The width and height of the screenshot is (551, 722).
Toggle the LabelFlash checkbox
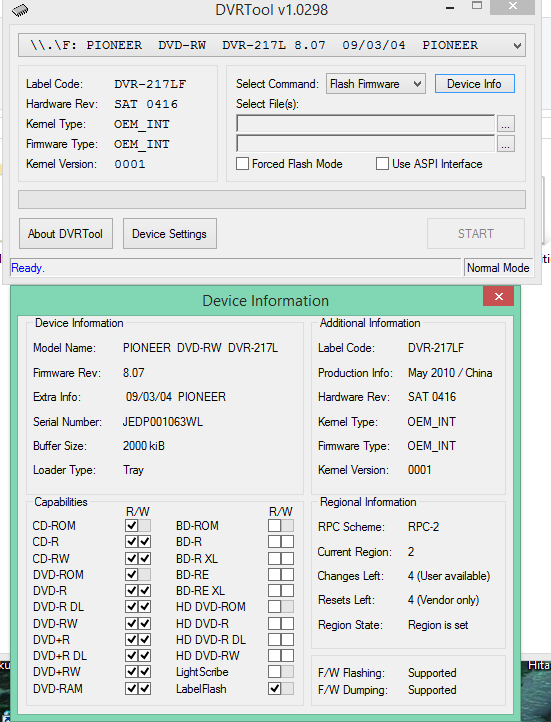tap(274, 688)
